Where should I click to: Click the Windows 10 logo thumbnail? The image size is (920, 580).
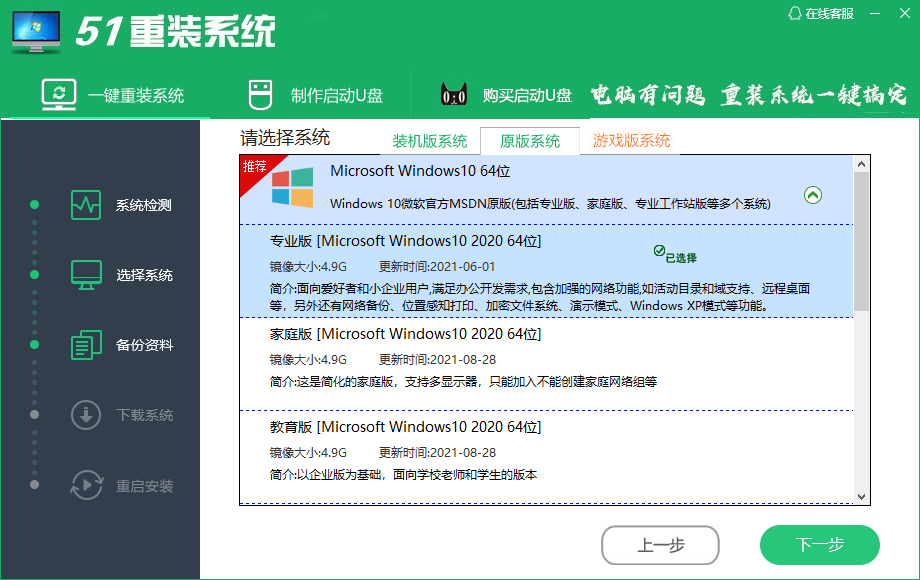(x=292, y=187)
